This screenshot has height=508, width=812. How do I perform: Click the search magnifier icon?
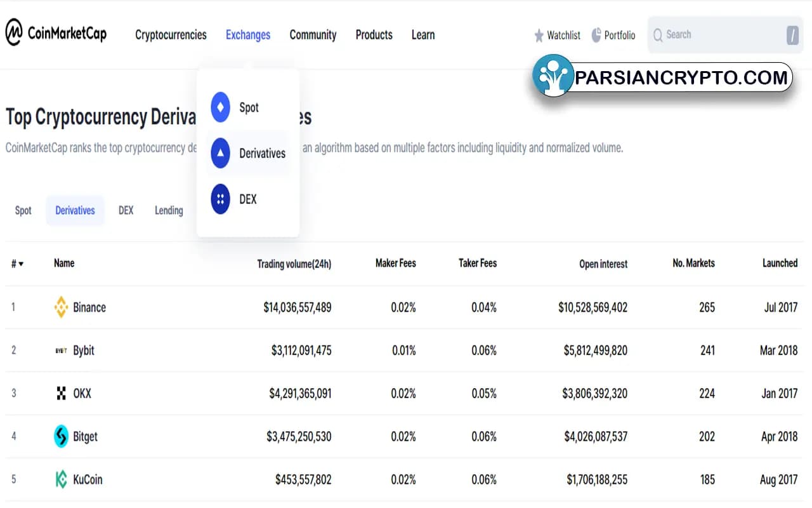(658, 35)
